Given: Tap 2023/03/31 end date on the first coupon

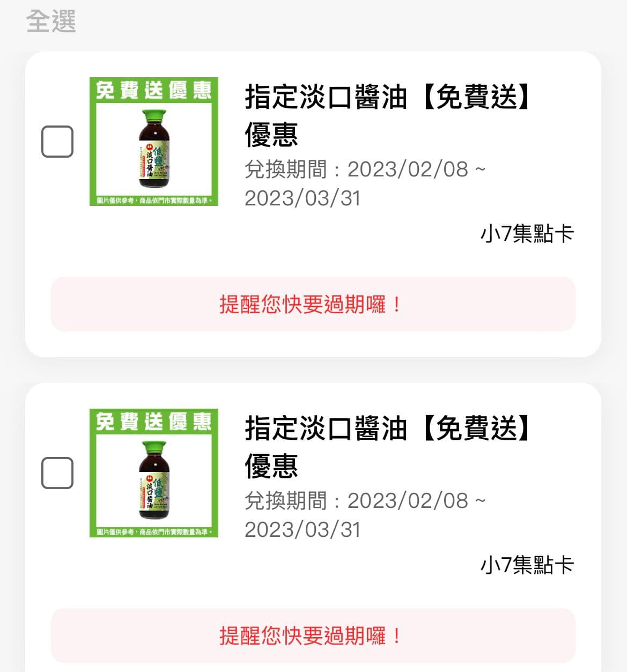Looking at the screenshot, I should pos(303,198).
